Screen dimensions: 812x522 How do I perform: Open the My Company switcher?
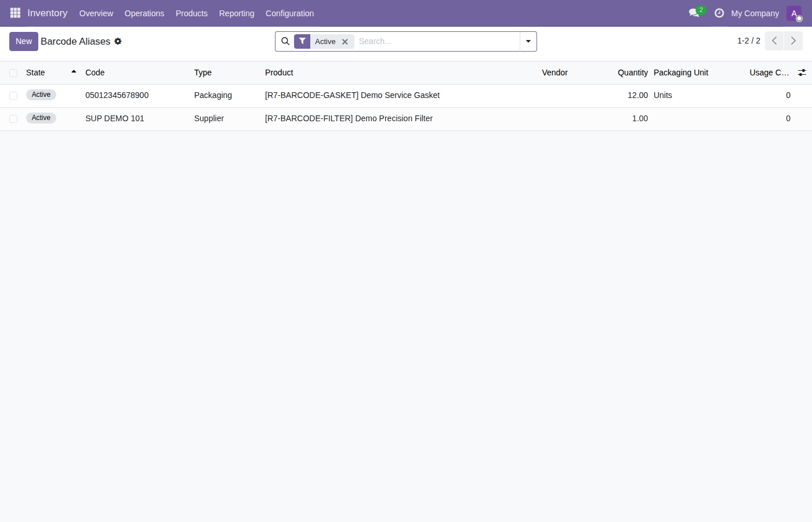coord(755,13)
